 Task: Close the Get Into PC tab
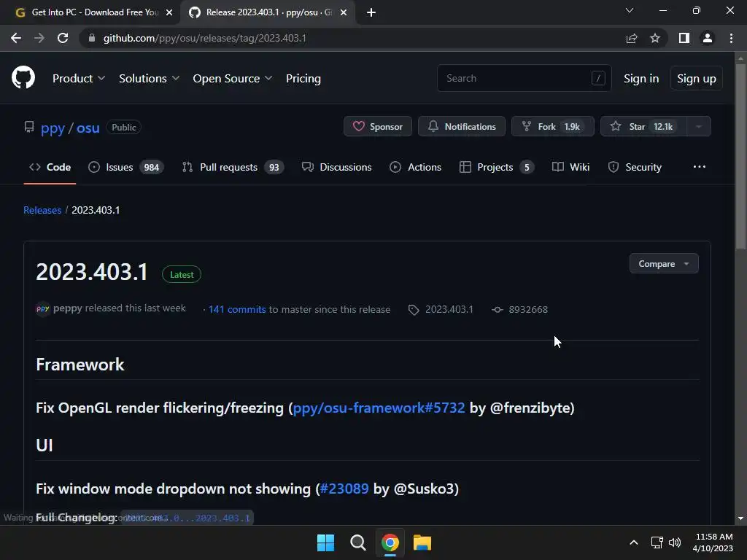pyautogui.click(x=169, y=12)
